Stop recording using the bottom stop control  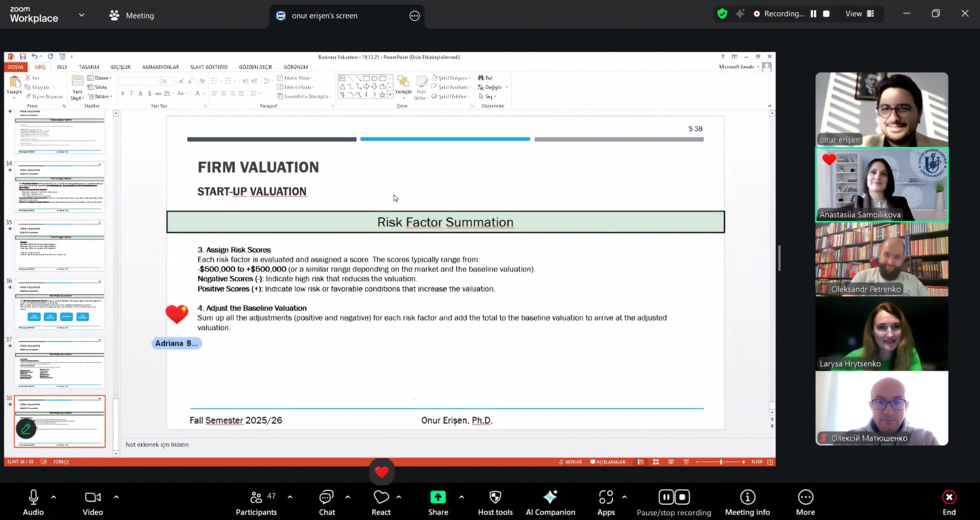coord(682,497)
